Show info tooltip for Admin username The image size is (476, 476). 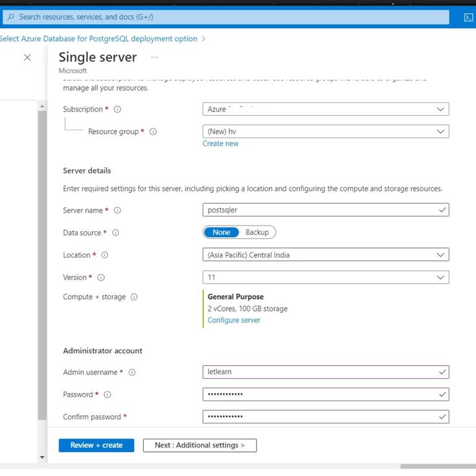click(132, 372)
